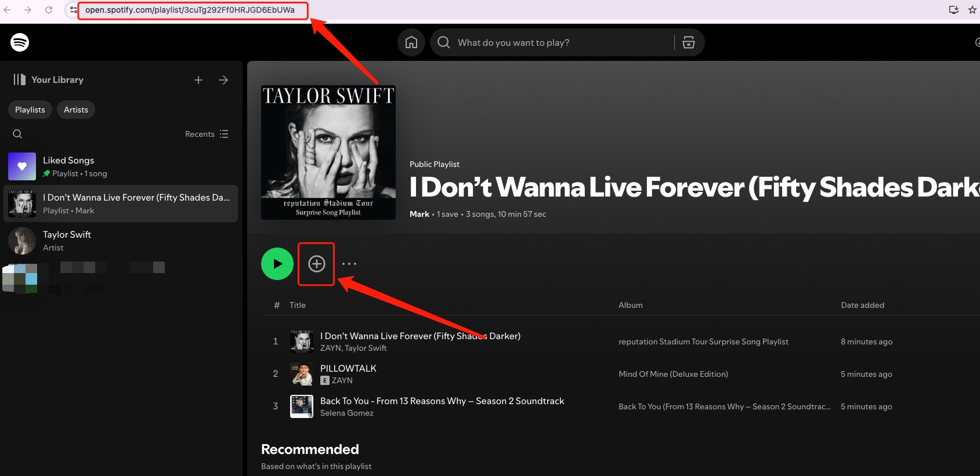Open the Recents sort dropdown
The width and height of the screenshot is (980, 476).
point(207,134)
